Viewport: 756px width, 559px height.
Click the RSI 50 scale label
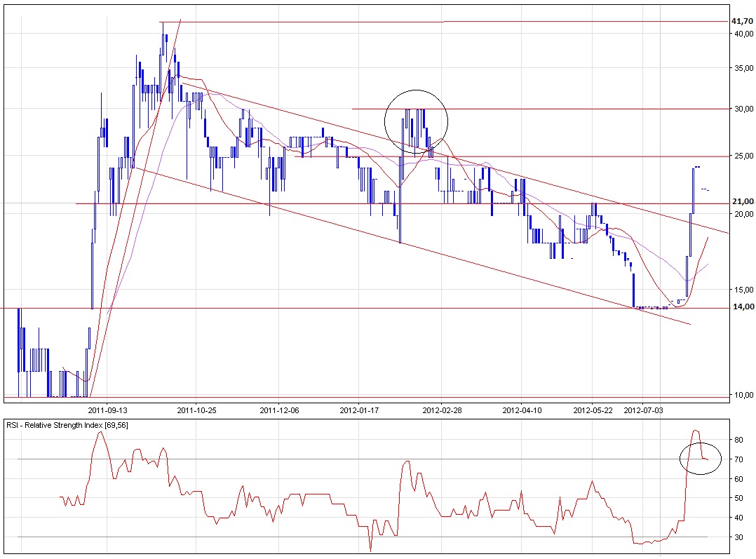[x=739, y=498]
